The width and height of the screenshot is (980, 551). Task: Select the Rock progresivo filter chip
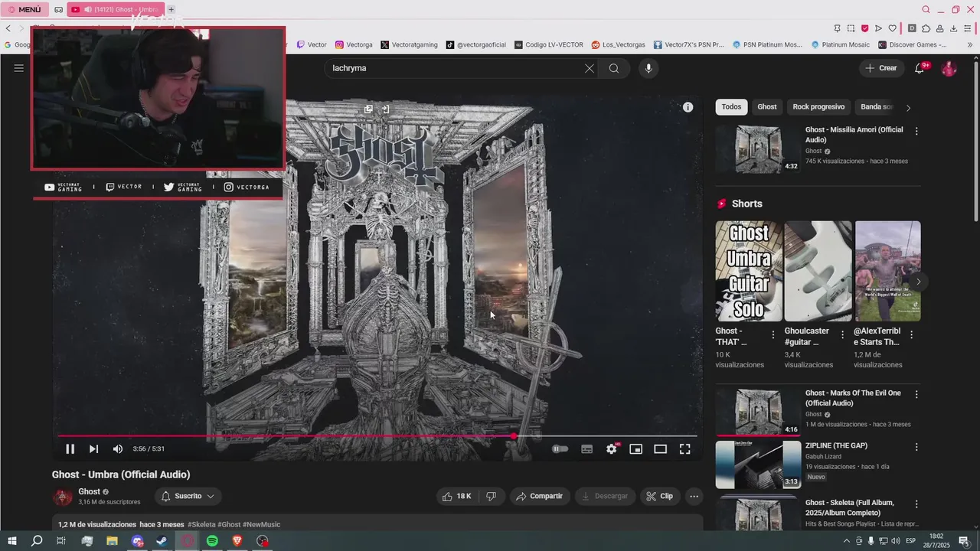pyautogui.click(x=818, y=107)
